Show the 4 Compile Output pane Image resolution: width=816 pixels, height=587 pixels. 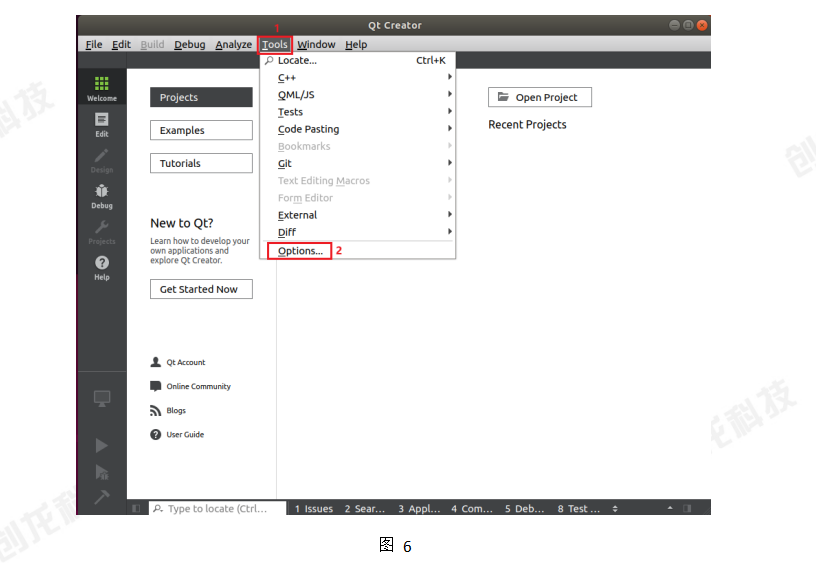[x=472, y=508]
